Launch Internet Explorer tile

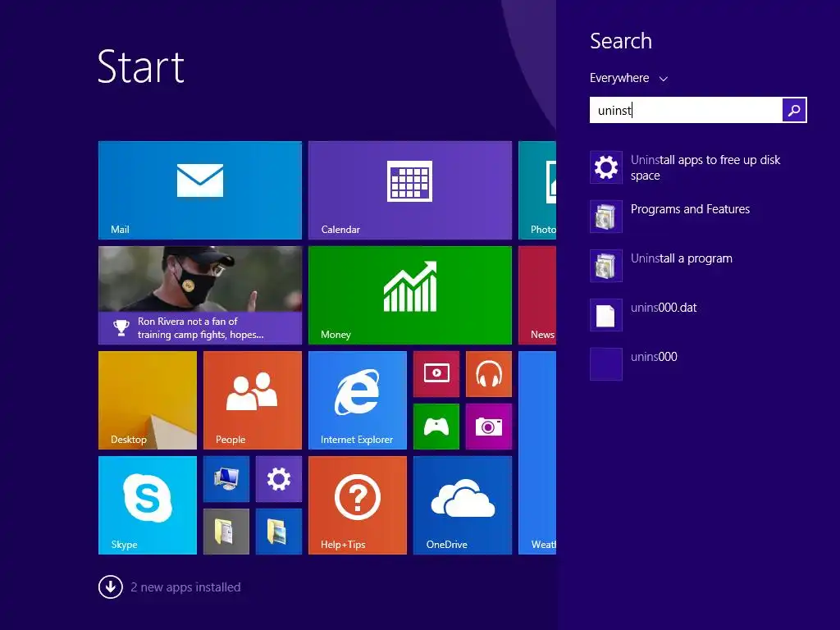click(x=358, y=400)
